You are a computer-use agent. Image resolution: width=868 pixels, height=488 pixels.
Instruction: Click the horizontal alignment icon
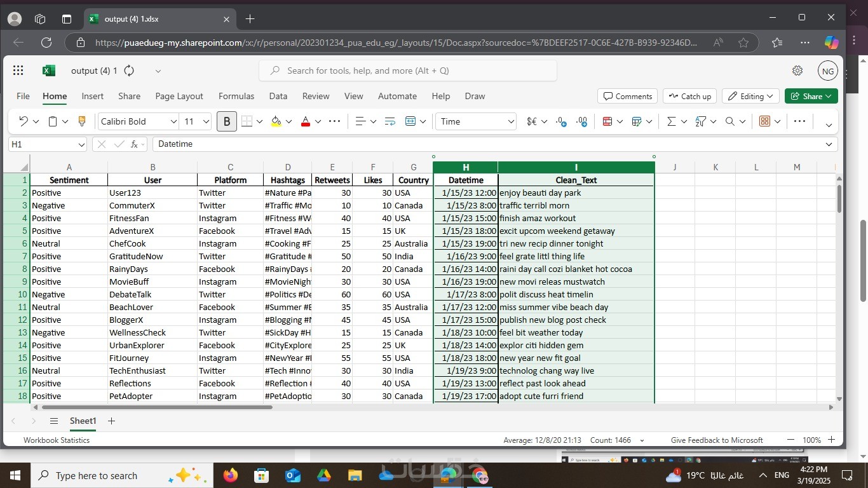coord(360,121)
